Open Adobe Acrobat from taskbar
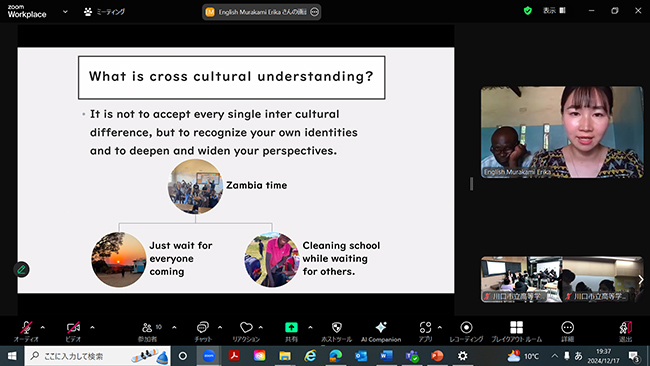 (234, 356)
